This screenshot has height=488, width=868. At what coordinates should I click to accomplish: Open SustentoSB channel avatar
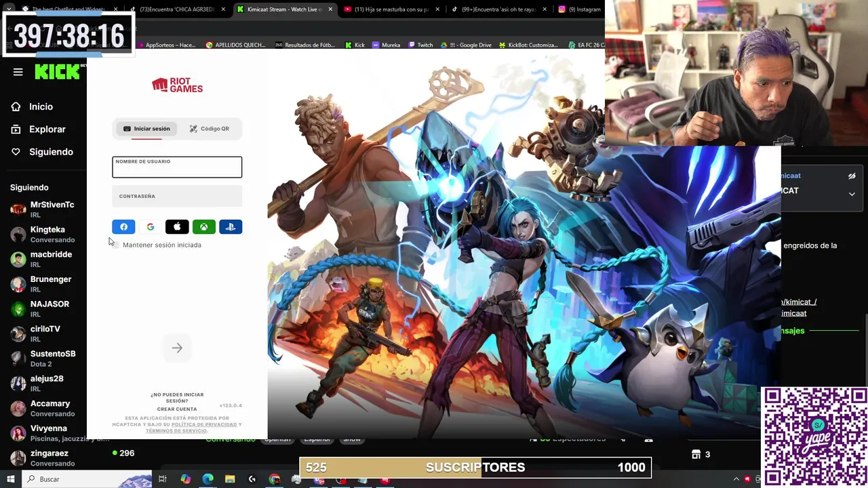(x=18, y=359)
